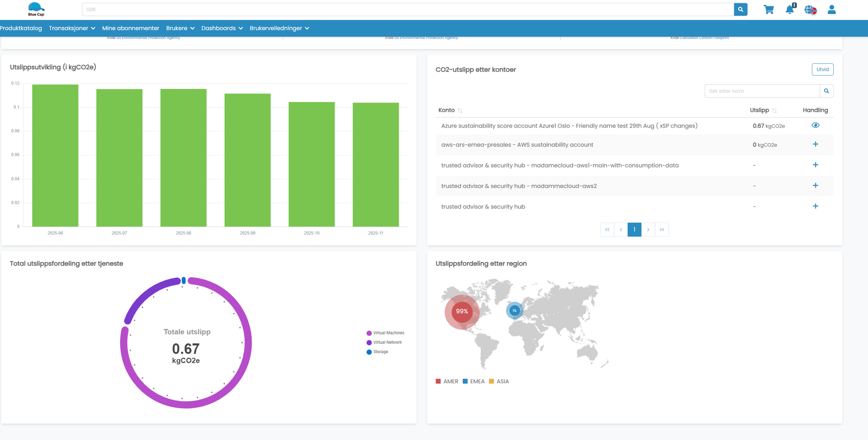Expand the Transaksjoner dropdown menu
This screenshot has width=868, height=440.
point(72,28)
